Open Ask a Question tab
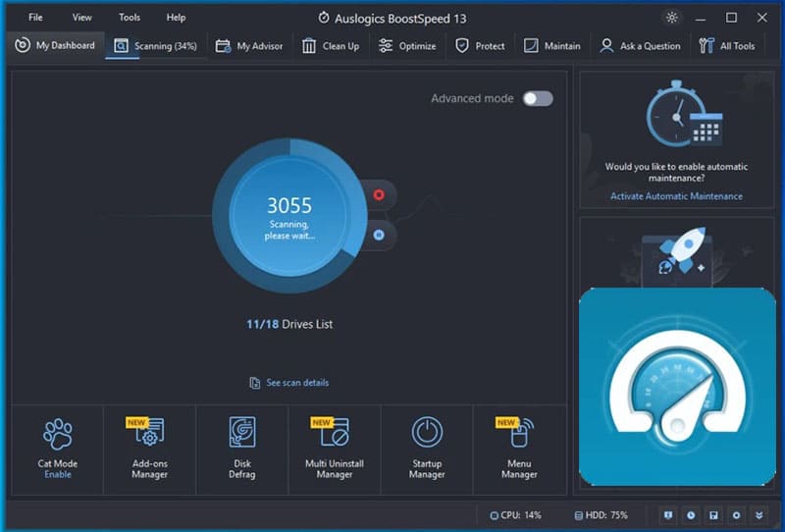This screenshot has height=532, width=785. click(641, 46)
